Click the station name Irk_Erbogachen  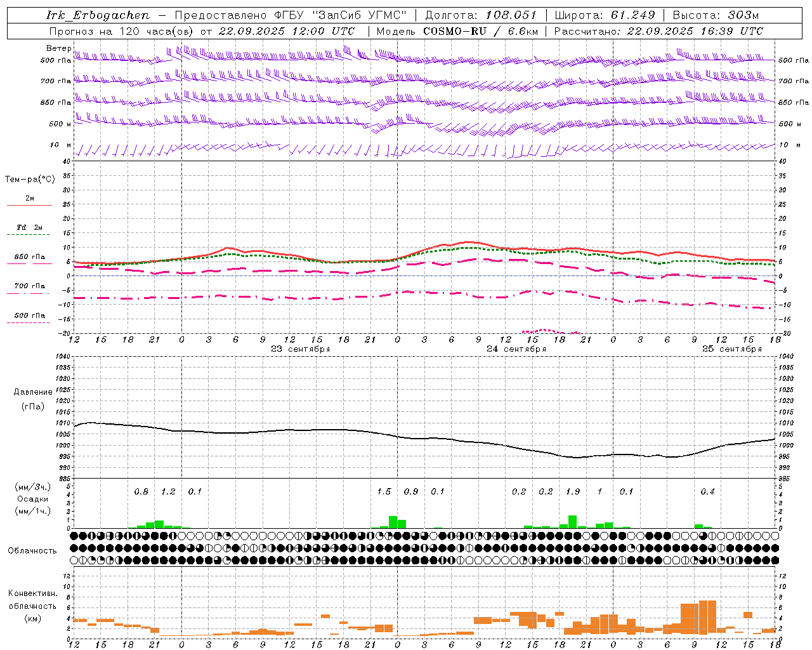click(98, 15)
